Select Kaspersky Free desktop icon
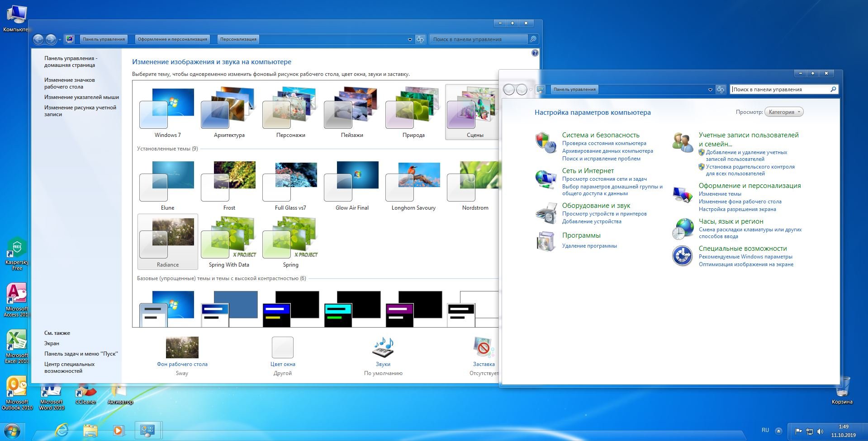The image size is (868, 441). coord(16,253)
